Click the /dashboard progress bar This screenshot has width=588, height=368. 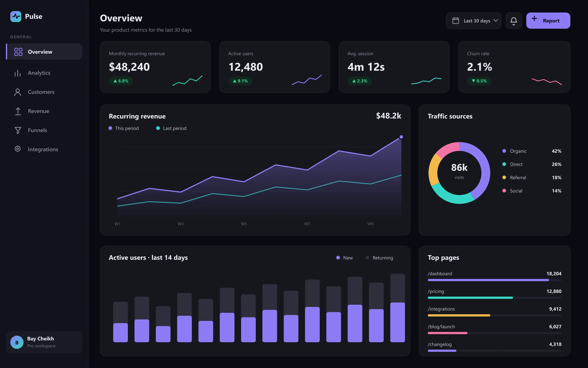(x=494, y=280)
